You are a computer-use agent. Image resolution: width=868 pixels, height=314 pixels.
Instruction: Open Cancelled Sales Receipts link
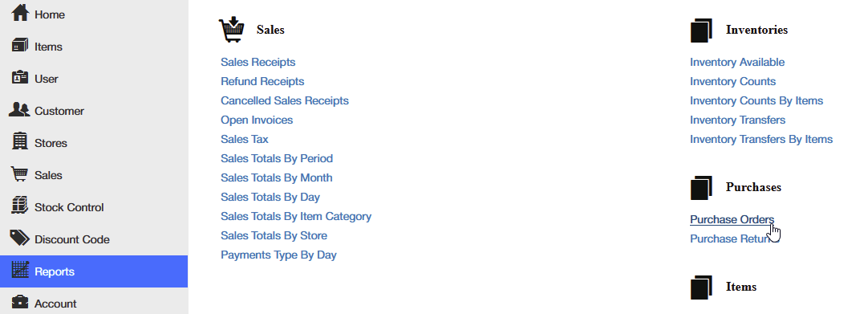[x=285, y=101]
